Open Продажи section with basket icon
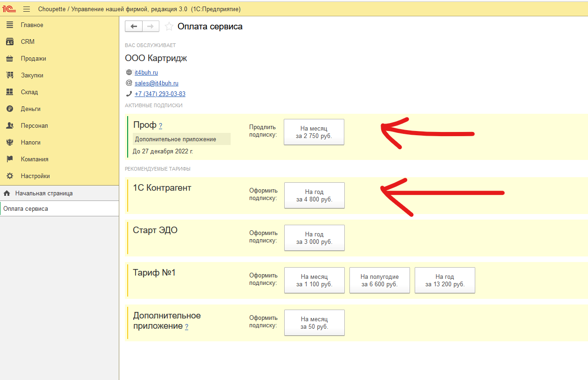 click(33, 58)
